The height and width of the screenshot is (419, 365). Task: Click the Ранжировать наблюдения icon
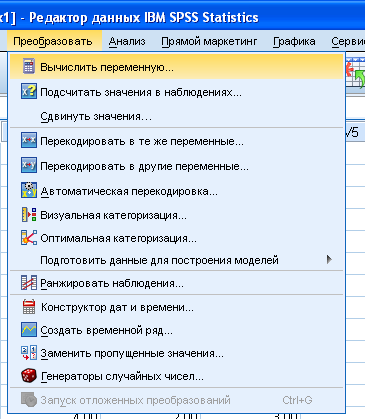(29, 282)
